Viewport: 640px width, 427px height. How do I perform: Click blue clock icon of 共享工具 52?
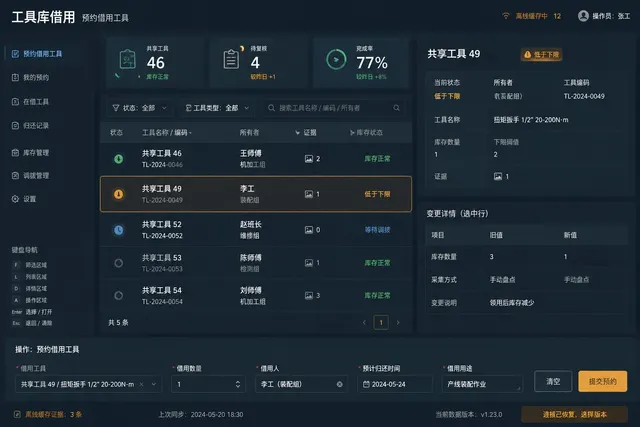(118, 230)
